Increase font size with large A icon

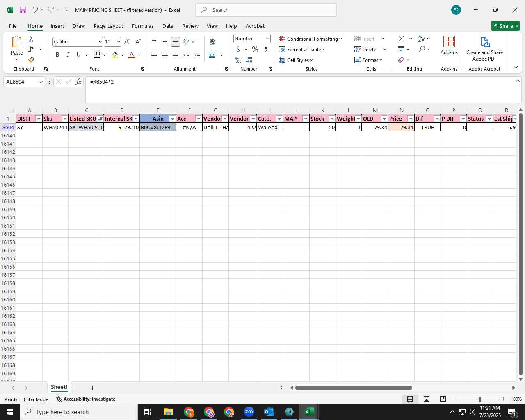127,41
